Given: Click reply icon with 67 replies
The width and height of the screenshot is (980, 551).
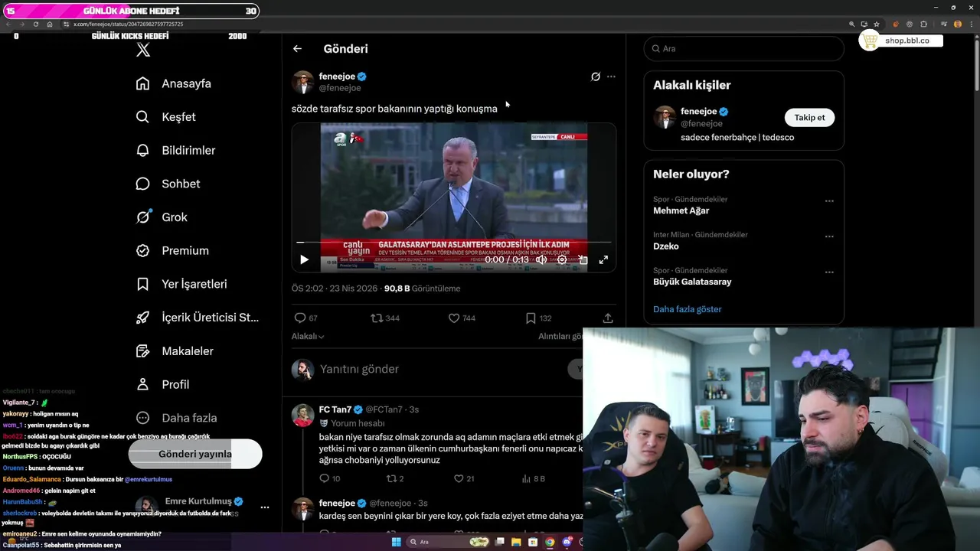Looking at the screenshot, I should (x=300, y=318).
